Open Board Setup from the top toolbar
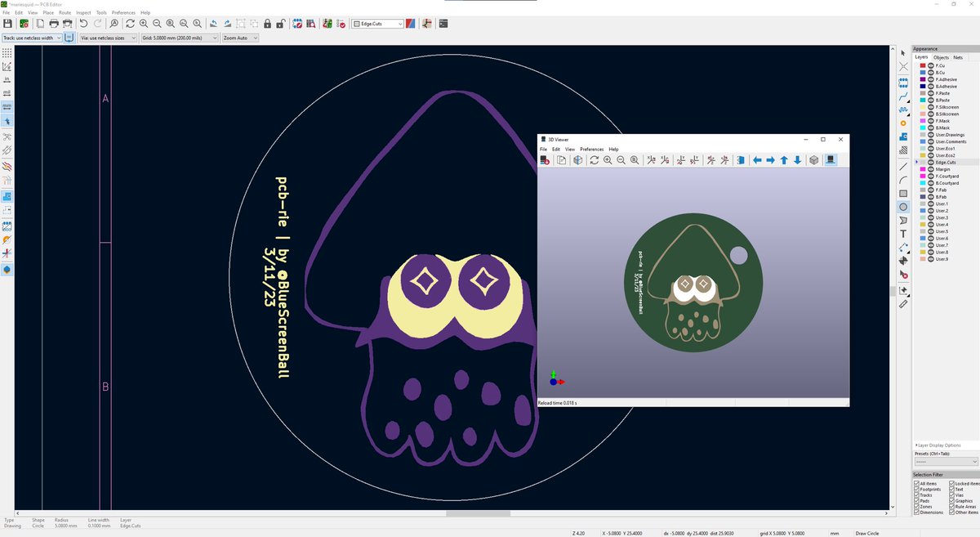Screen dimensions: 980x537 [24, 24]
